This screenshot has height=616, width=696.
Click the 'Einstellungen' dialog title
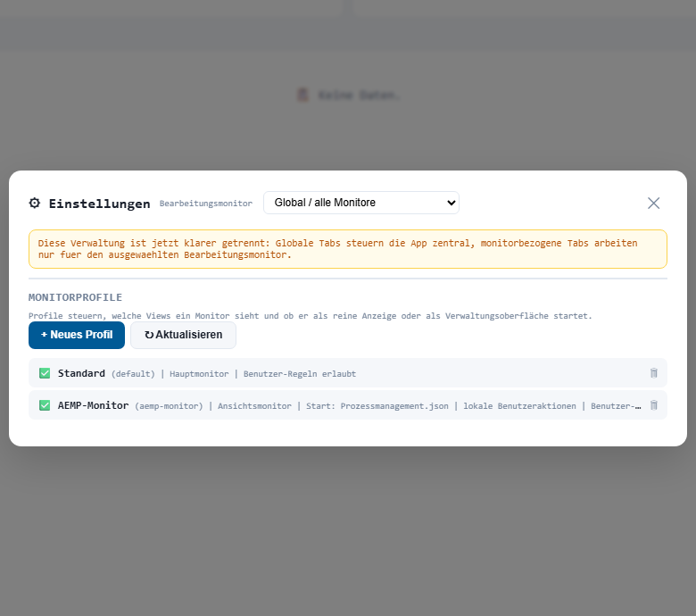tap(99, 204)
